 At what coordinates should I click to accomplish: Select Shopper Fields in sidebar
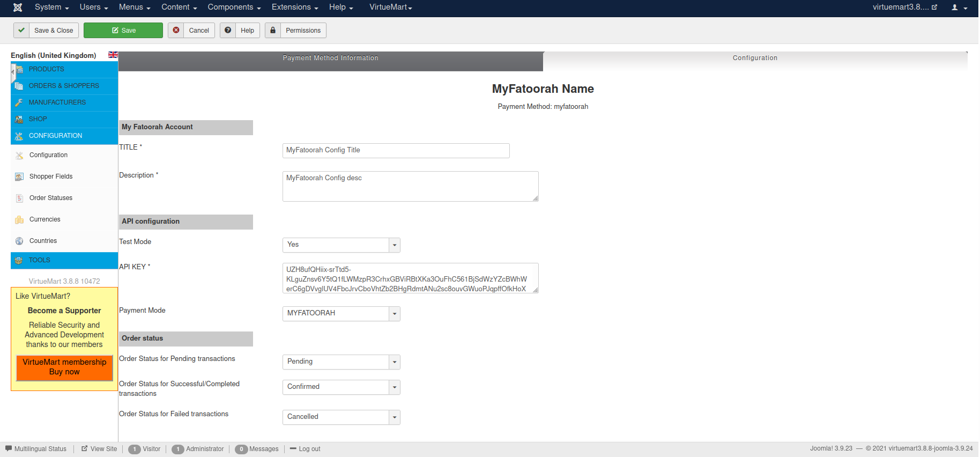(x=51, y=176)
